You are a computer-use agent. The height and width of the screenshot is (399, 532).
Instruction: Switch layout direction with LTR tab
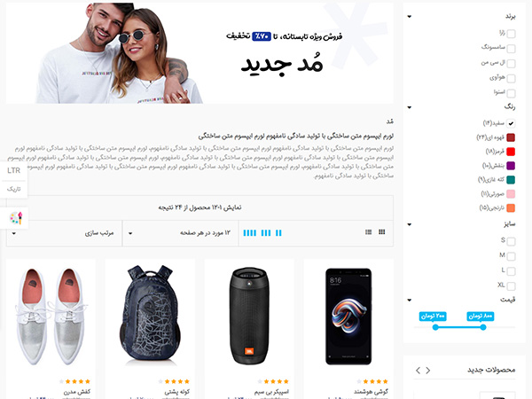13,170
